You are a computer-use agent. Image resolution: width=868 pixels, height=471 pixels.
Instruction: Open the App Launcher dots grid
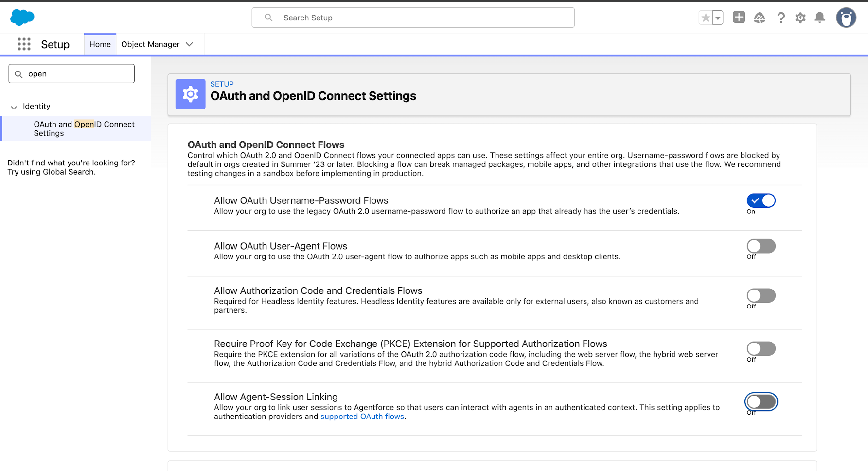coord(24,44)
